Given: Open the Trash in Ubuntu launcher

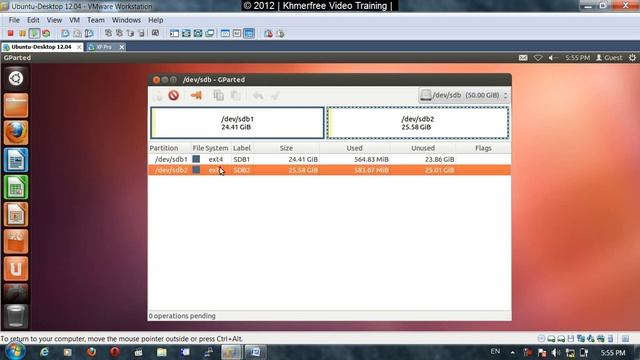Looking at the screenshot, I should coord(16,316).
